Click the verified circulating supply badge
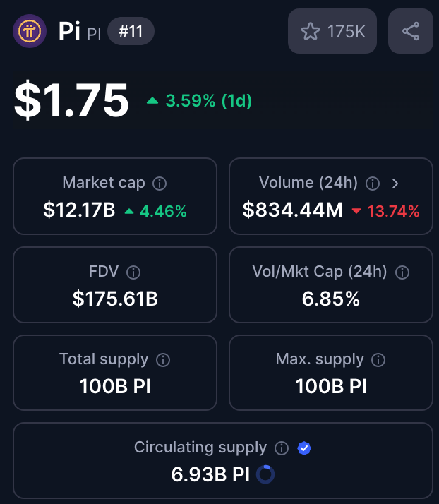Image resolution: width=439 pixels, height=504 pixels. [304, 448]
